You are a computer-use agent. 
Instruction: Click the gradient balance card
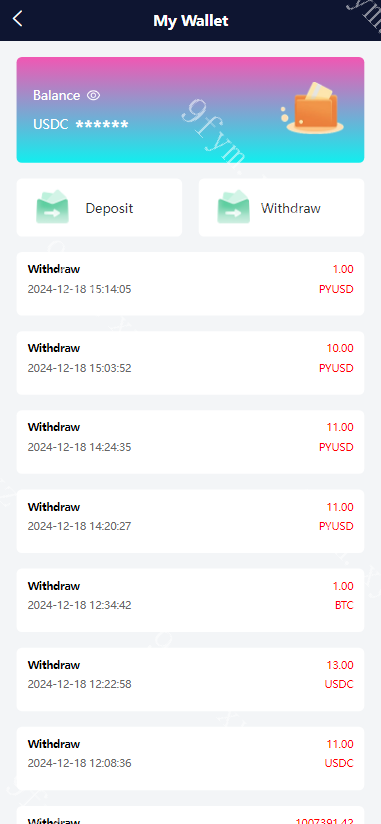(190, 110)
